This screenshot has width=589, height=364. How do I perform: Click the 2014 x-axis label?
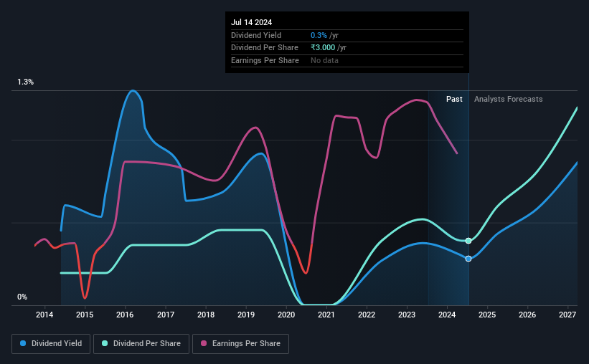pos(44,315)
